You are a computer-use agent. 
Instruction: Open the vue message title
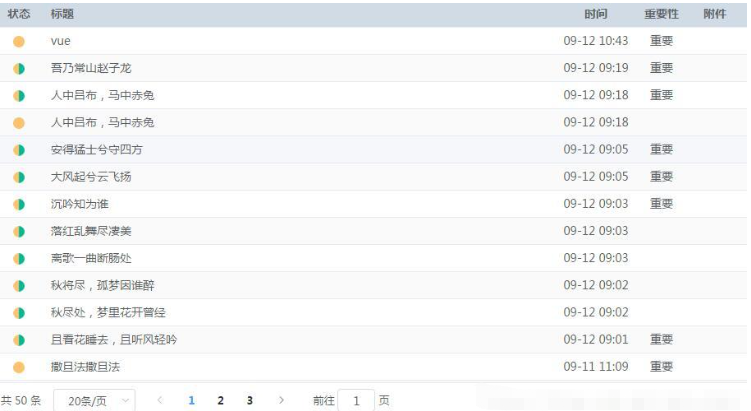[x=60, y=41]
